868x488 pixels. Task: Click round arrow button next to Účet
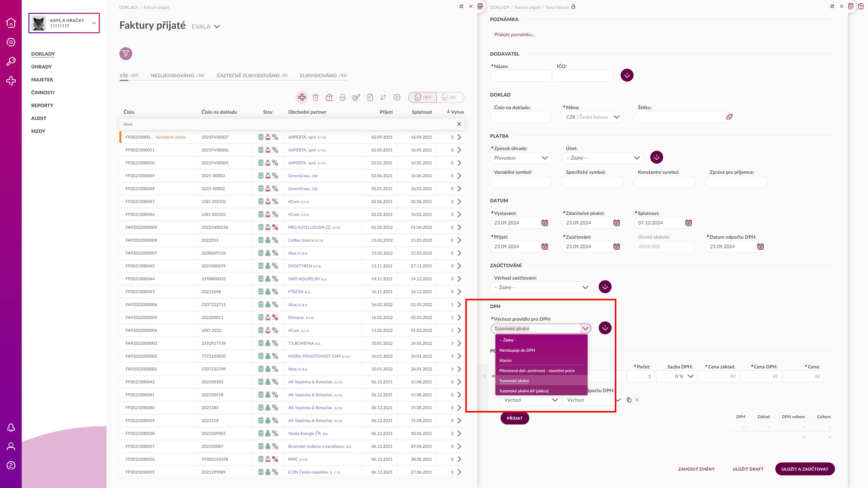point(656,157)
